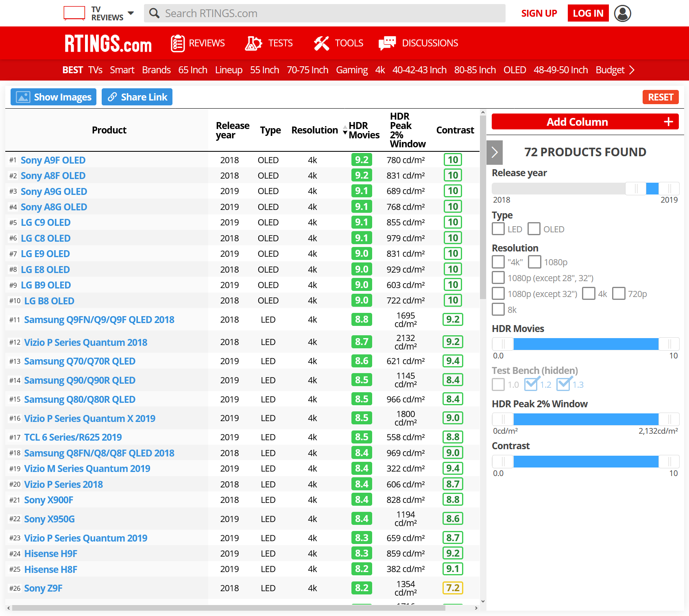Screen dimensions: 689x616
Task: Sort by the Resolution column header
Action: click(x=314, y=130)
